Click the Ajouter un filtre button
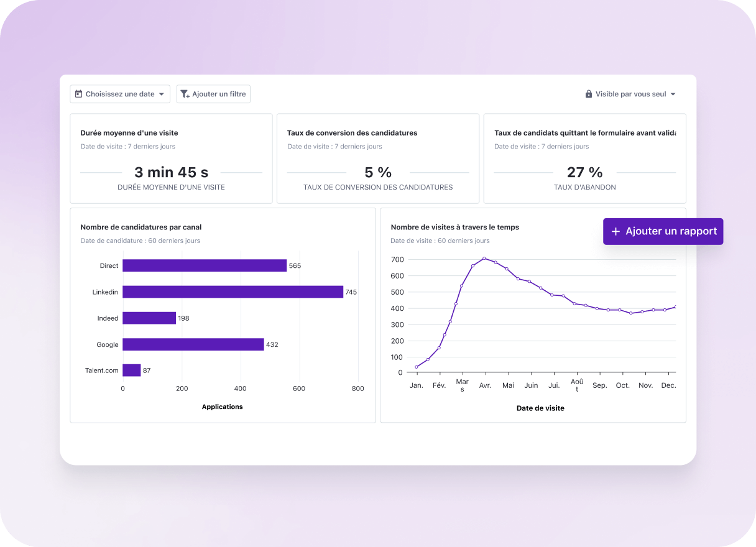Viewport: 756px width, 547px height. 213,94
